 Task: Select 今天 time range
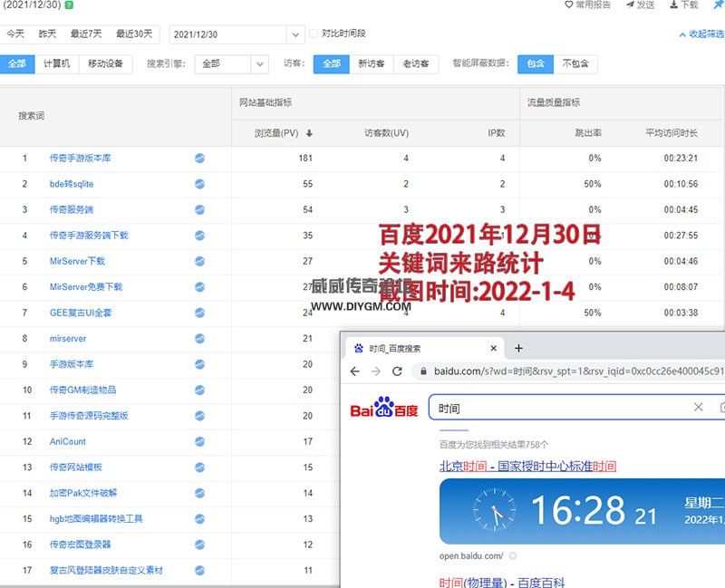pos(15,34)
